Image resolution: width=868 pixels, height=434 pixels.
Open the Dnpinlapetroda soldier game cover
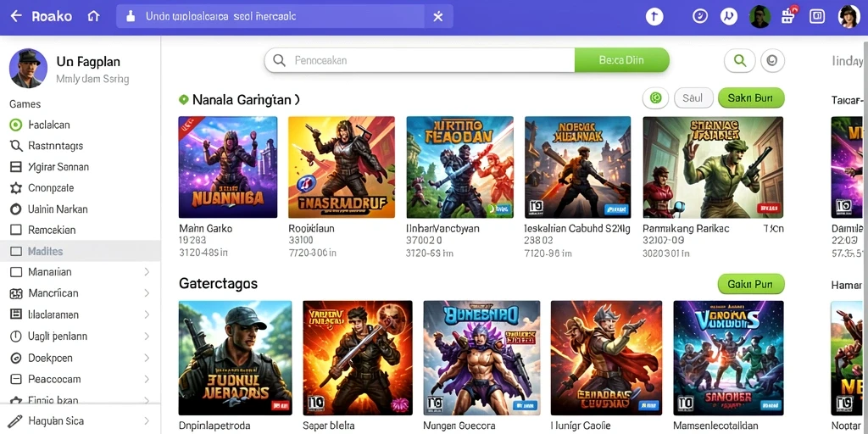point(235,358)
